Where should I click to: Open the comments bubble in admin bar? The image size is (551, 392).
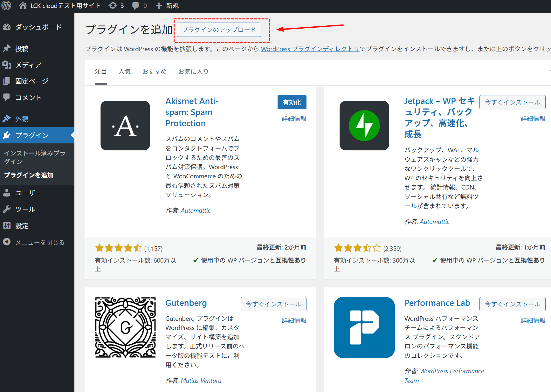pos(139,6)
